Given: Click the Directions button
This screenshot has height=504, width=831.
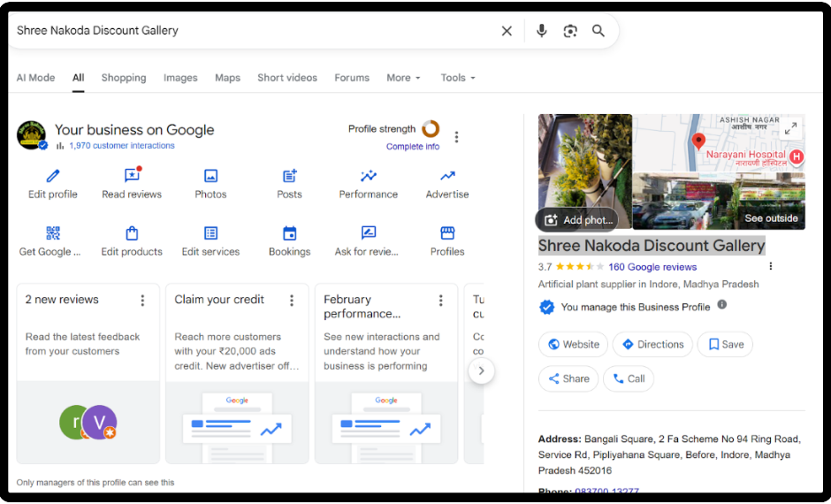Looking at the screenshot, I should click(653, 345).
